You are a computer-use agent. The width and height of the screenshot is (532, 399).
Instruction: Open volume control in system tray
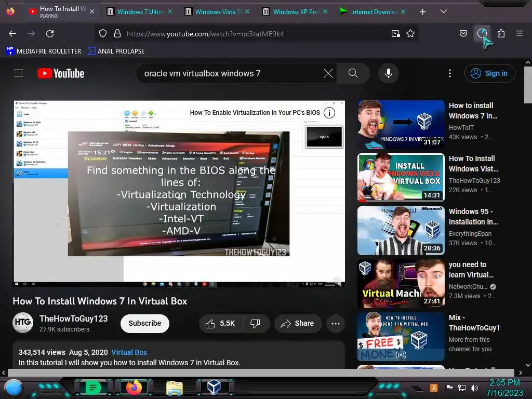474,388
